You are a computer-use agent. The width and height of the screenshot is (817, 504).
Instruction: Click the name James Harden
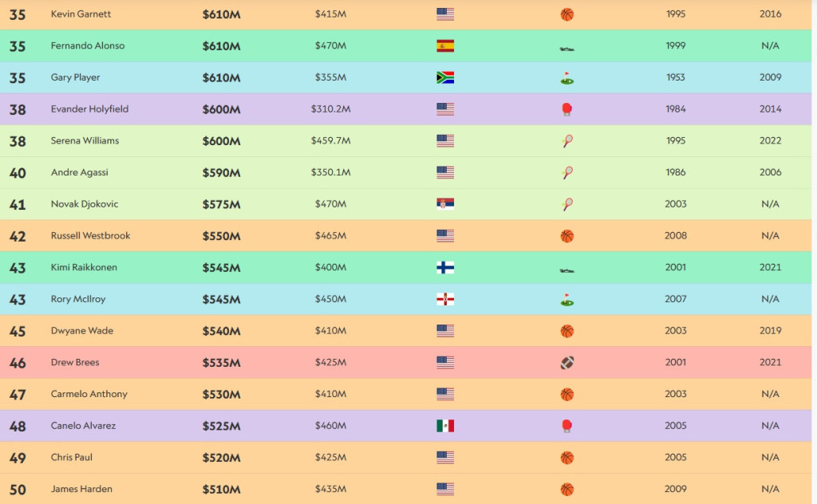81,489
